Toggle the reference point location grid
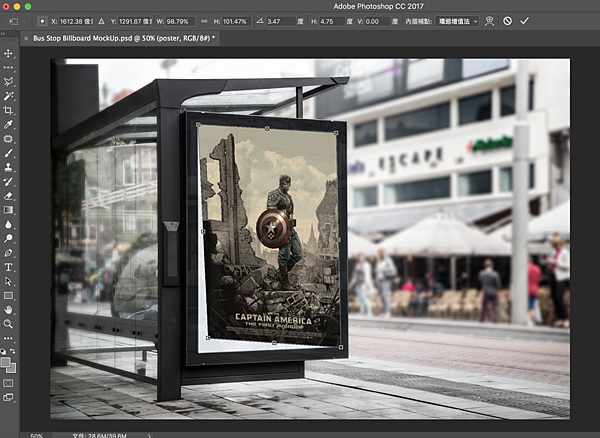Image resolution: width=600 pixels, height=438 pixels. point(44,20)
